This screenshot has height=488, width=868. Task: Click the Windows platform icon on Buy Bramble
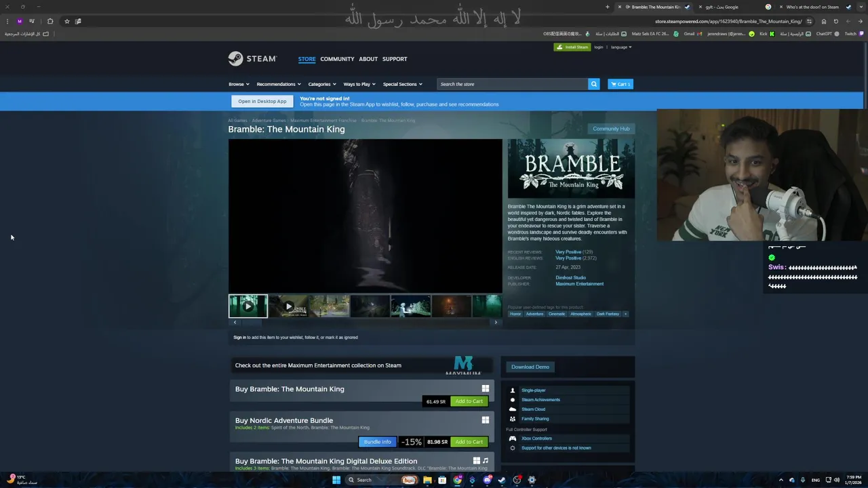tap(486, 388)
